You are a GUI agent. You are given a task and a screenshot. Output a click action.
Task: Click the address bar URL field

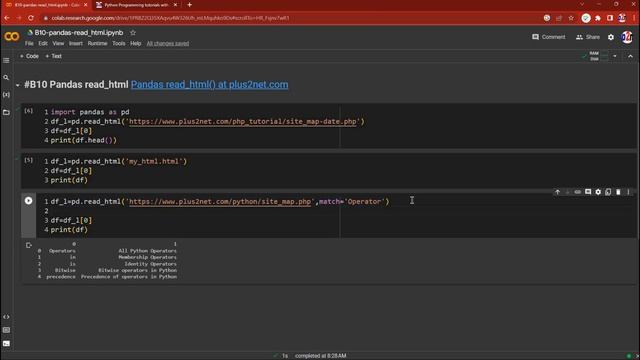[294, 18]
